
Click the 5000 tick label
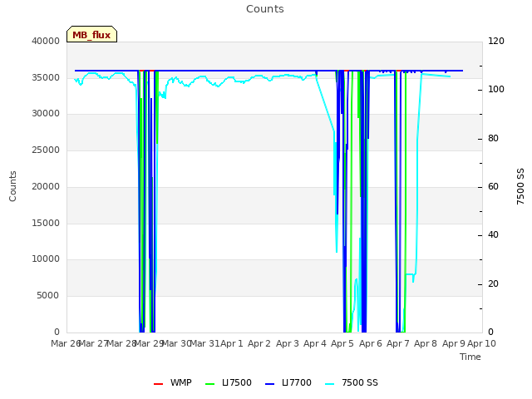pyautogui.click(x=48, y=296)
